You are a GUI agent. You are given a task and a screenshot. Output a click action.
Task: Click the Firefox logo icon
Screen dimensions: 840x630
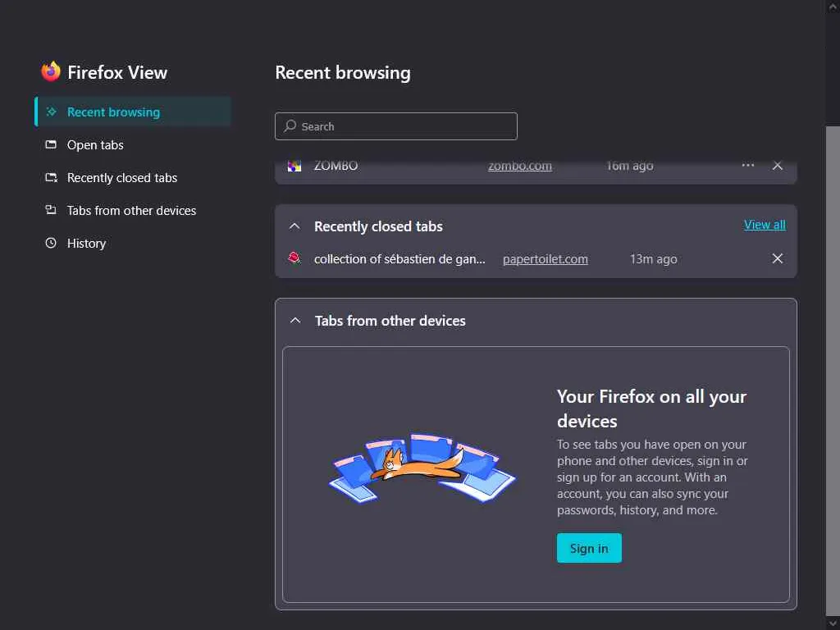(x=51, y=72)
